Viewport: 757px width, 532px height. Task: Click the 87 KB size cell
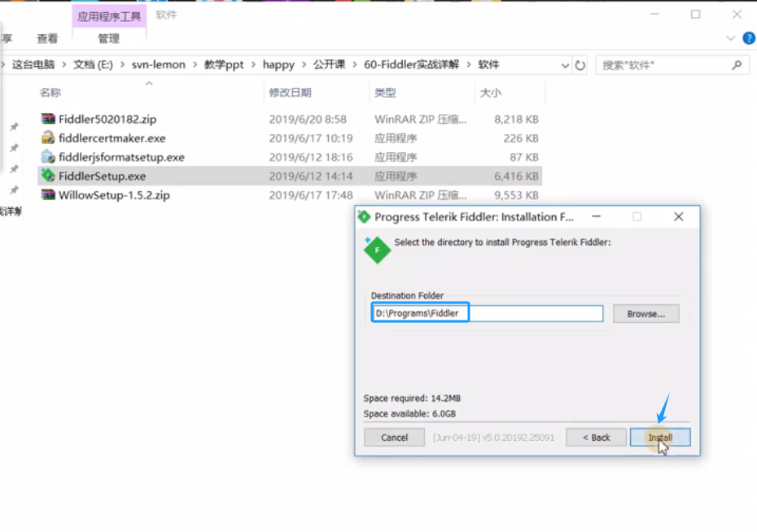[524, 157]
